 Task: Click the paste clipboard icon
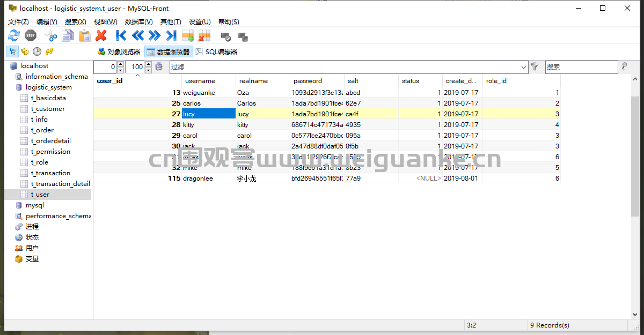tap(84, 36)
